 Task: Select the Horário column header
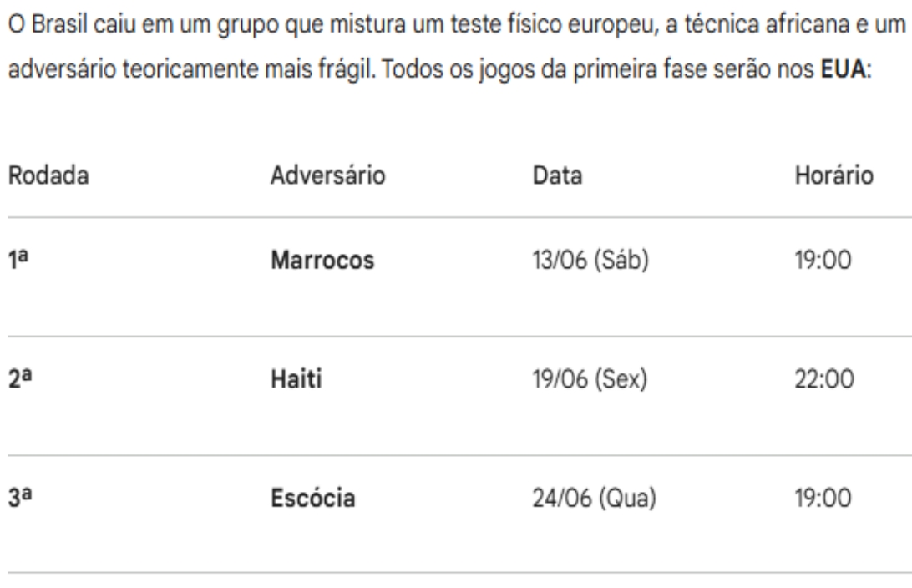click(836, 175)
